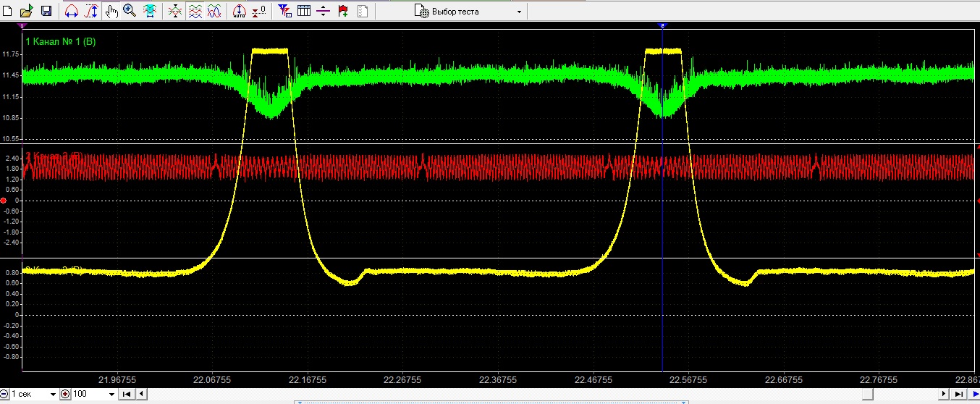The image size is (980, 404).
Task: Click the red zero-level dot of channel 2
Action: point(4,200)
